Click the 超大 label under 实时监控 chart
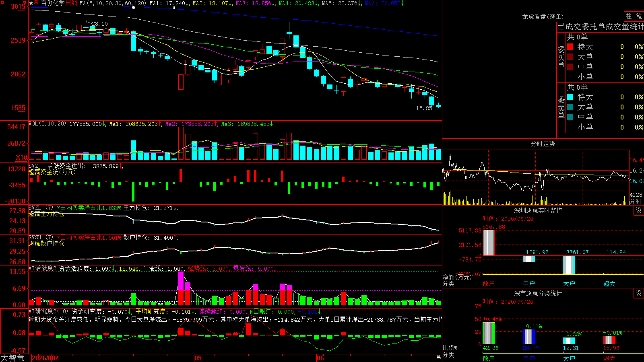The image size is (644, 362). coord(609,284)
